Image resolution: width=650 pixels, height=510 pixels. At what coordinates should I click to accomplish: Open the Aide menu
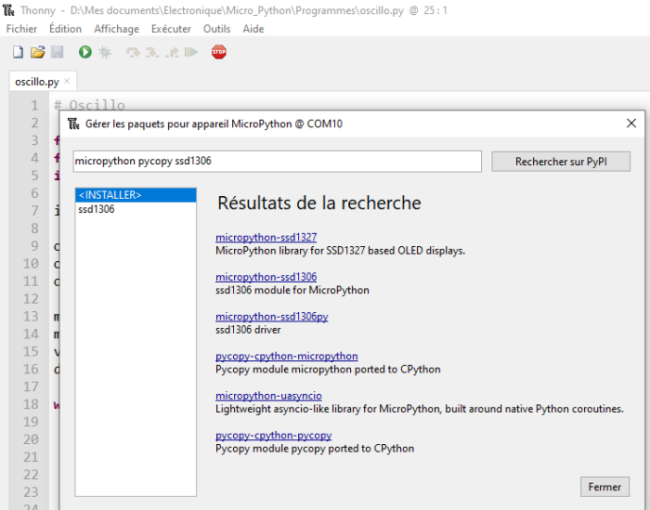[x=253, y=29]
